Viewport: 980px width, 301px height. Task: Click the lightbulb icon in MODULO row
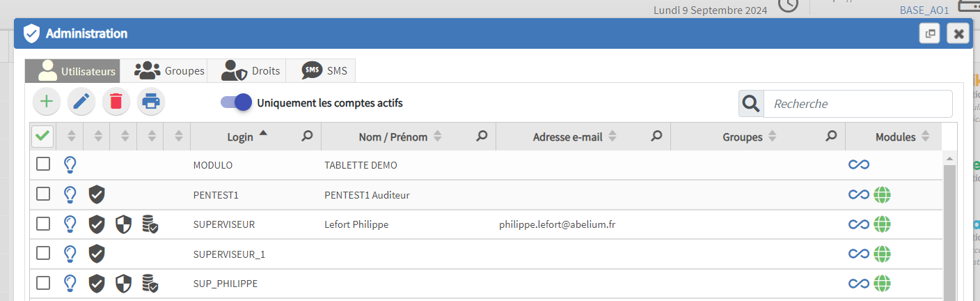70,165
